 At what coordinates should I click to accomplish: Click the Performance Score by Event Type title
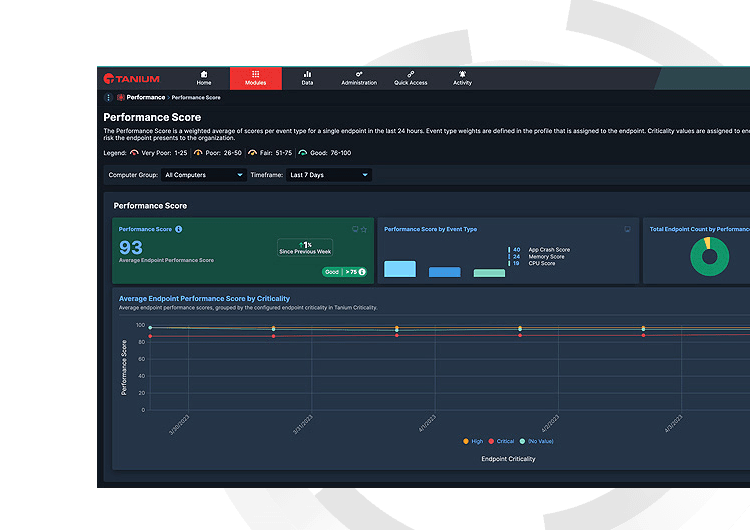point(430,229)
